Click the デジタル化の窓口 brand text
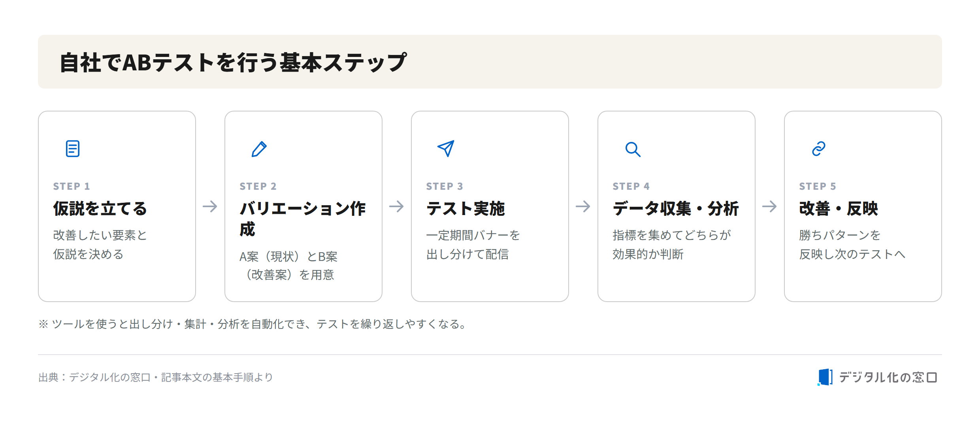 pyautogui.click(x=888, y=377)
